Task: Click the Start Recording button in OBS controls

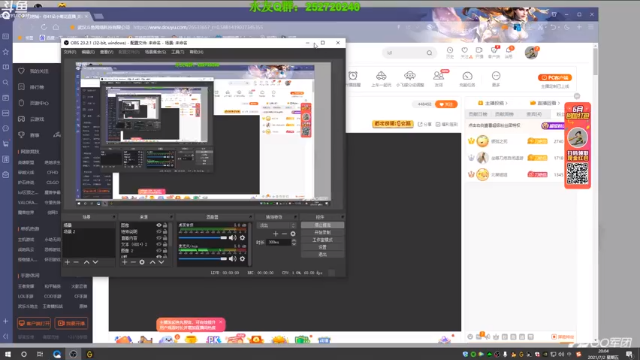Action: coord(322,232)
